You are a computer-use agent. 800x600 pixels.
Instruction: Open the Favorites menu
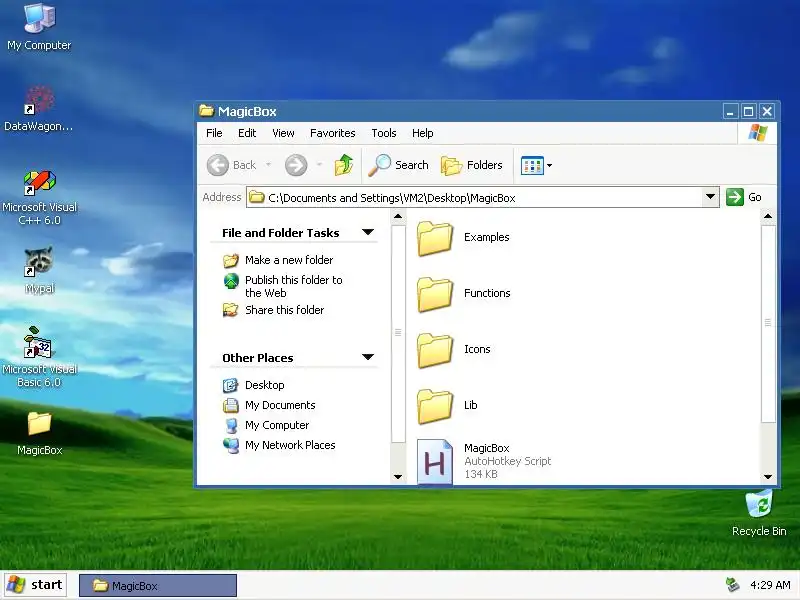point(333,133)
